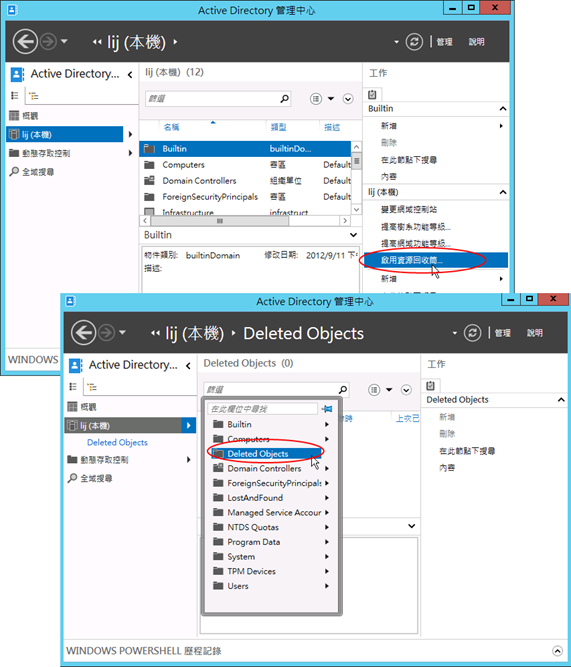Go back in the rear lij (本機) window
The height and width of the screenshot is (667, 571).
click(x=25, y=42)
